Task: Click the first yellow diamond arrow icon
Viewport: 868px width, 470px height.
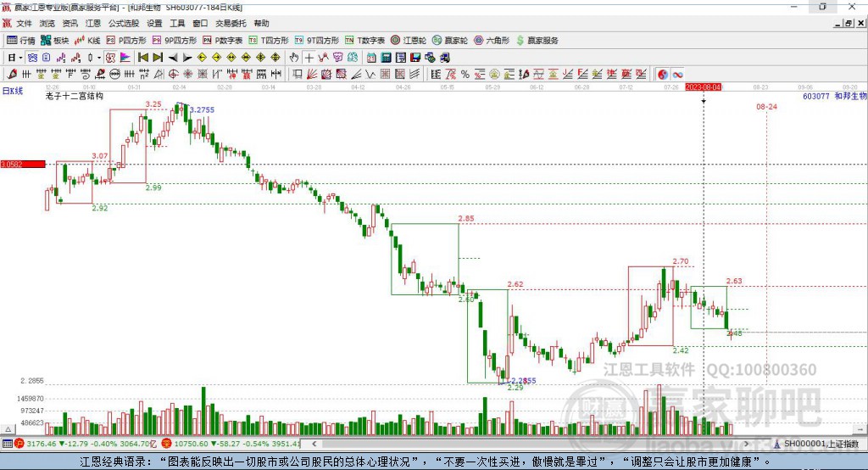Action: (202, 58)
